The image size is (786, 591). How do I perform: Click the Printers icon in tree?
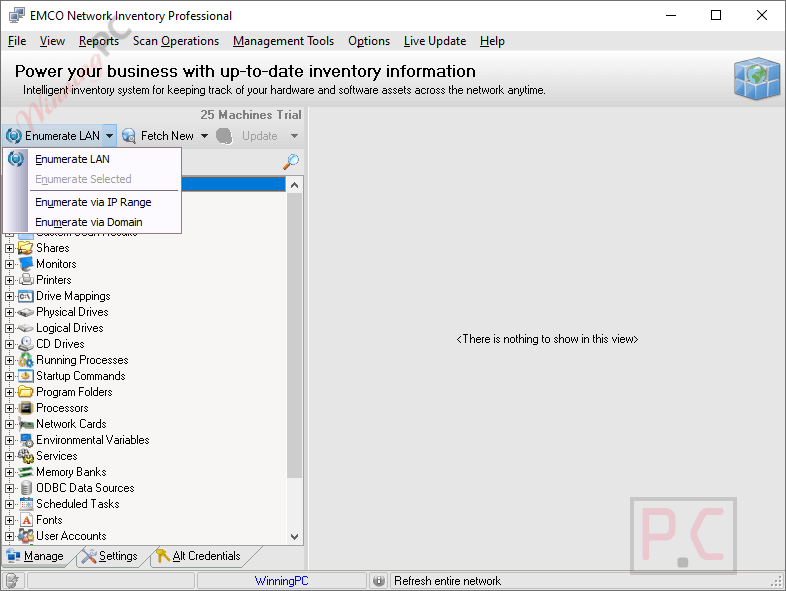[26, 280]
